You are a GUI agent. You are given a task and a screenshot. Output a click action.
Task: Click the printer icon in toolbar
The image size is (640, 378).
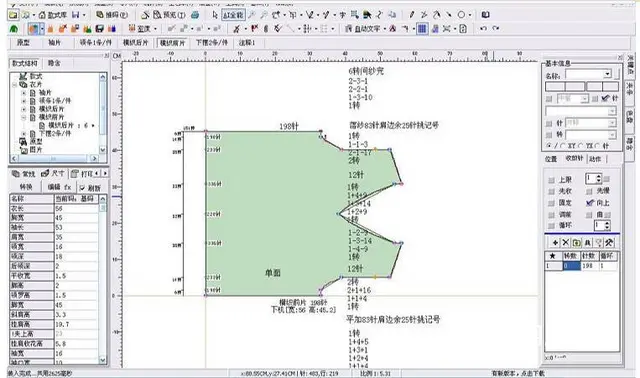click(x=195, y=15)
